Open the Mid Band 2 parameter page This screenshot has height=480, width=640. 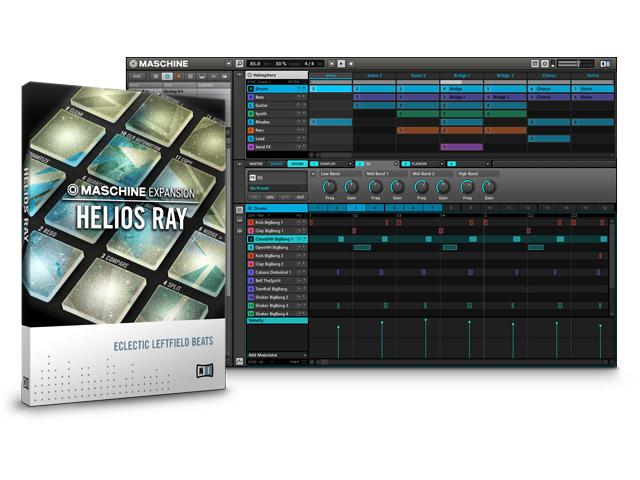point(431,174)
